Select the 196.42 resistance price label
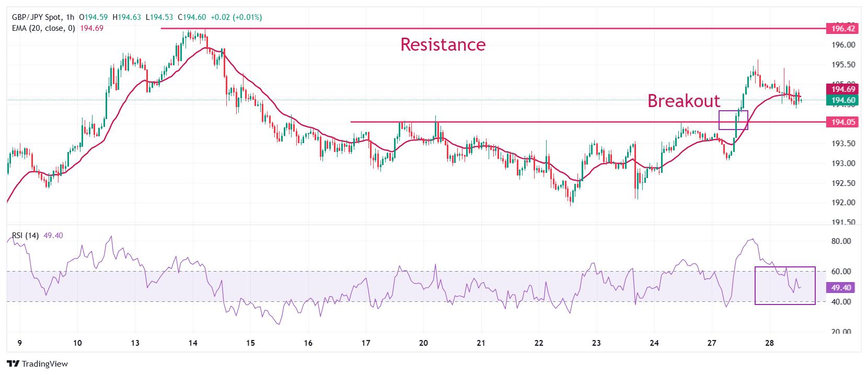This screenshot has width=868, height=375. pyautogui.click(x=842, y=29)
